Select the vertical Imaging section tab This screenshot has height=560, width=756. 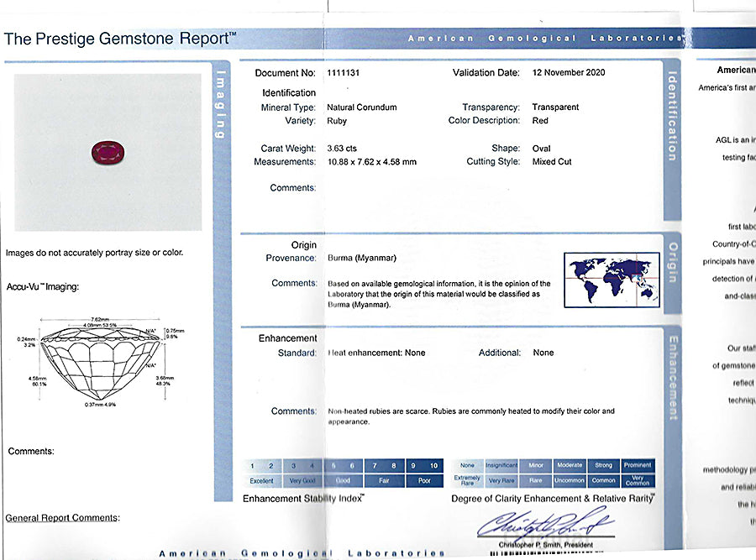pos(222,103)
